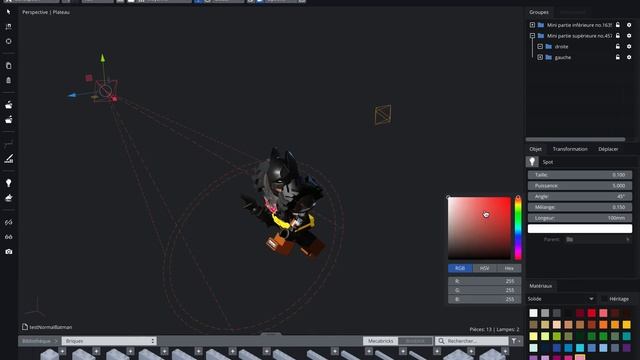Click the ruler measurement tool icon
The image size is (640, 360).
[x=8, y=158]
